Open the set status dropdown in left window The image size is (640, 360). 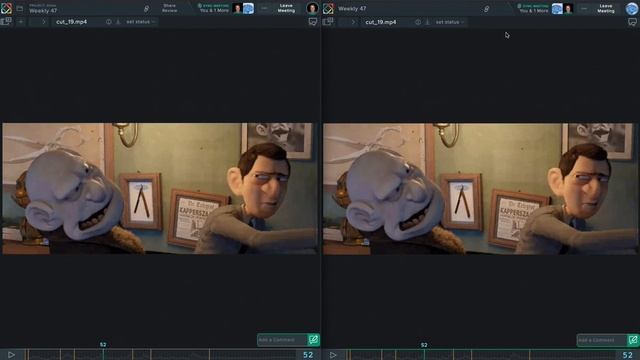[140, 22]
